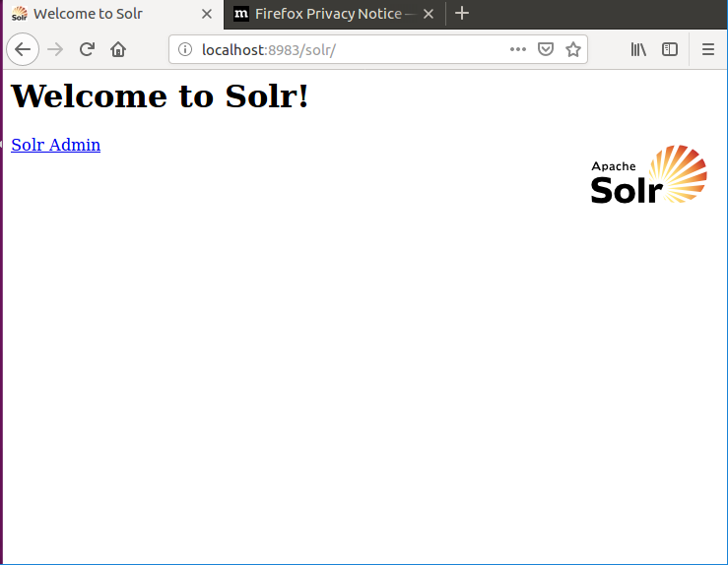
Task: Save page to Pocket
Action: pyautogui.click(x=545, y=49)
